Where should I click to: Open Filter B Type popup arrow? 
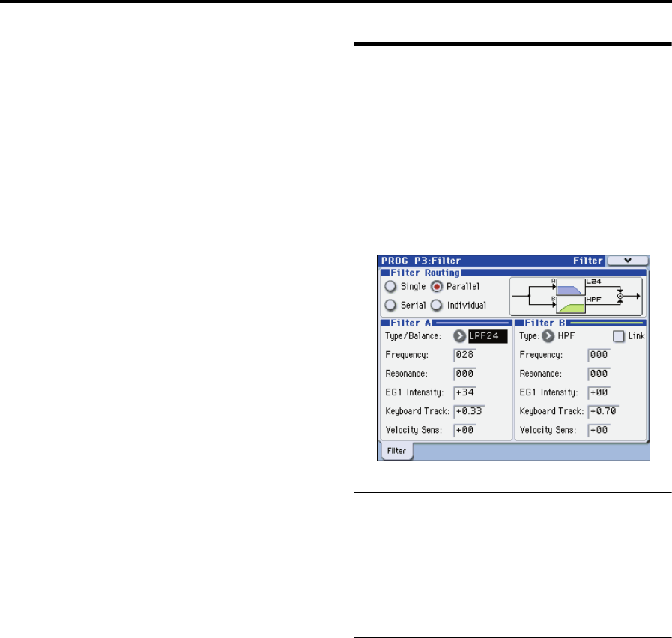[x=548, y=336]
